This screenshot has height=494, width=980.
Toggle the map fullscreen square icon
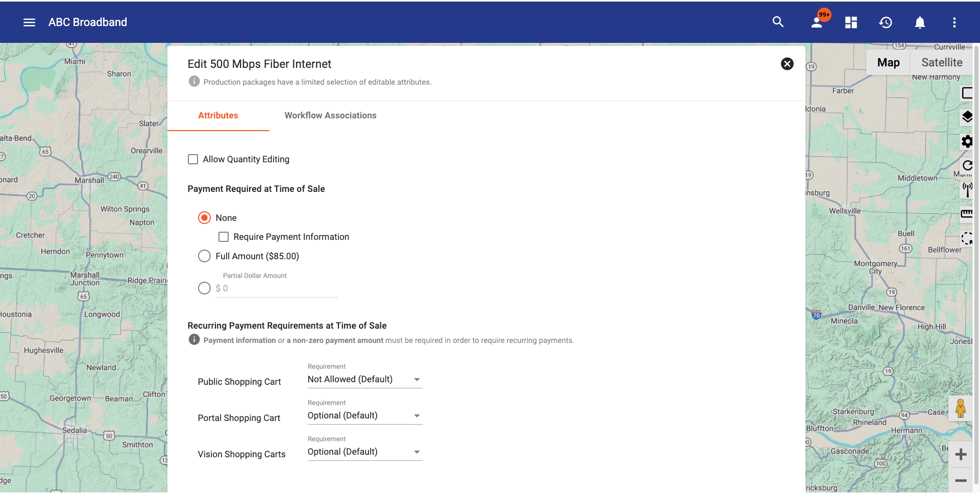(x=967, y=93)
